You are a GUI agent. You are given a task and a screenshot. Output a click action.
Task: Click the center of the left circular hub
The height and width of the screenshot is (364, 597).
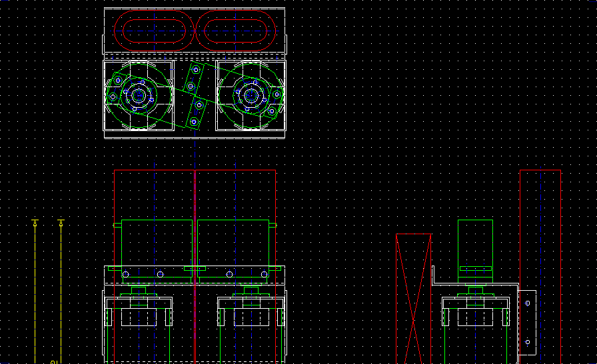(139, 96)
